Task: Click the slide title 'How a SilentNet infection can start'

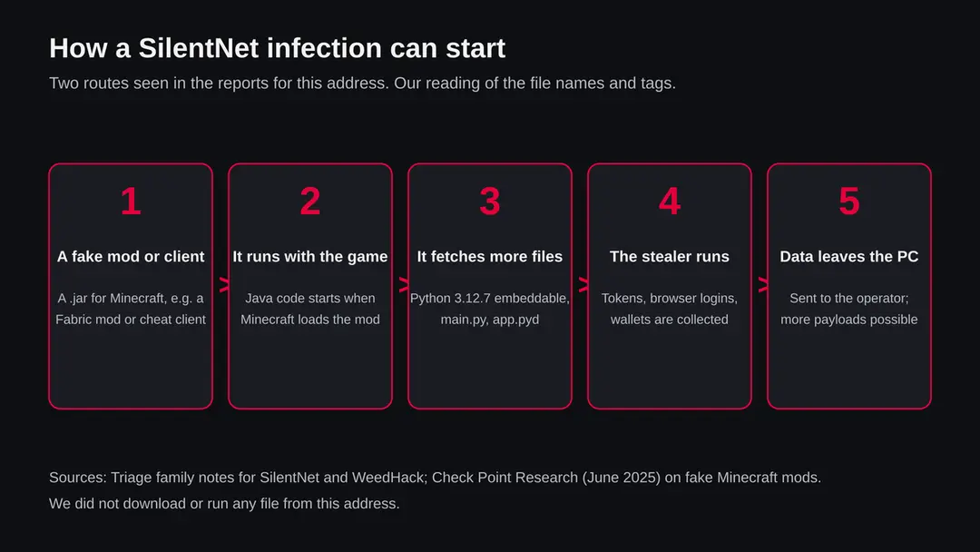Action: tap(277, 48)
